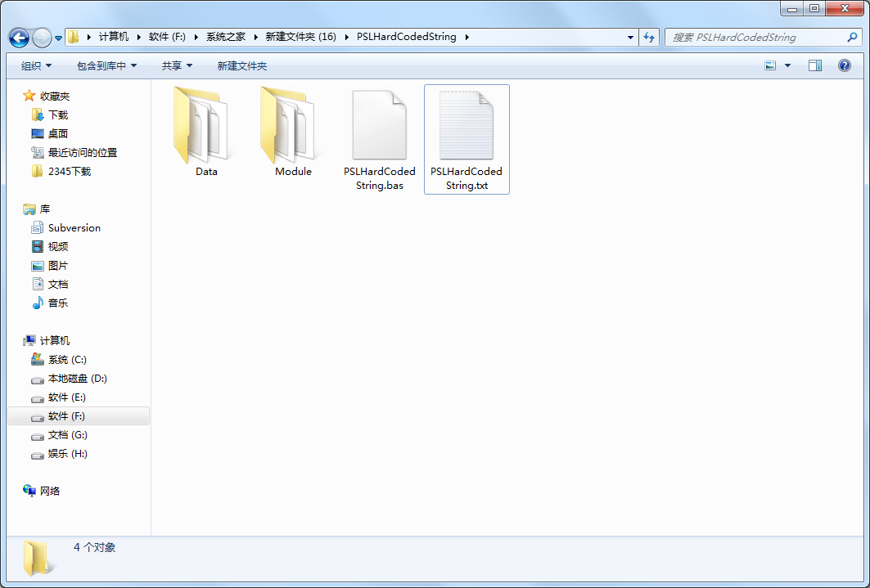The image size is (870, 588).
Task: Select 新建文件夹 (16) in the breadcrumb
Action: (x=300, y=37)
